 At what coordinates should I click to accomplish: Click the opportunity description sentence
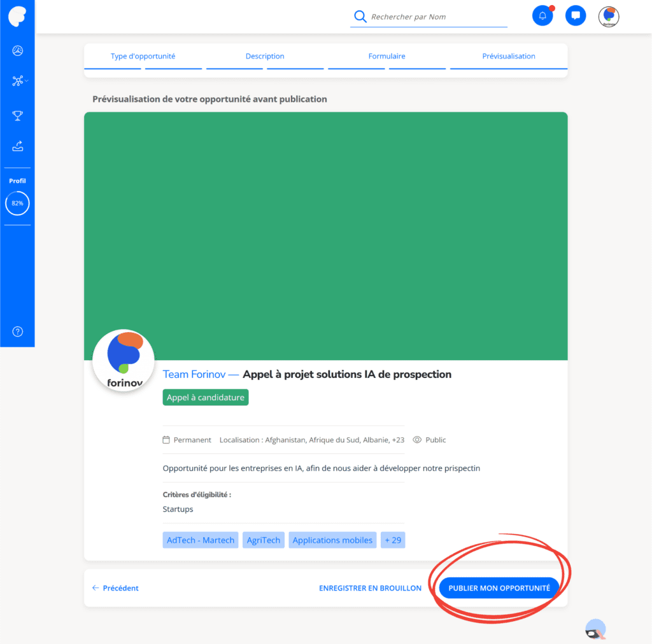(321, 468)
